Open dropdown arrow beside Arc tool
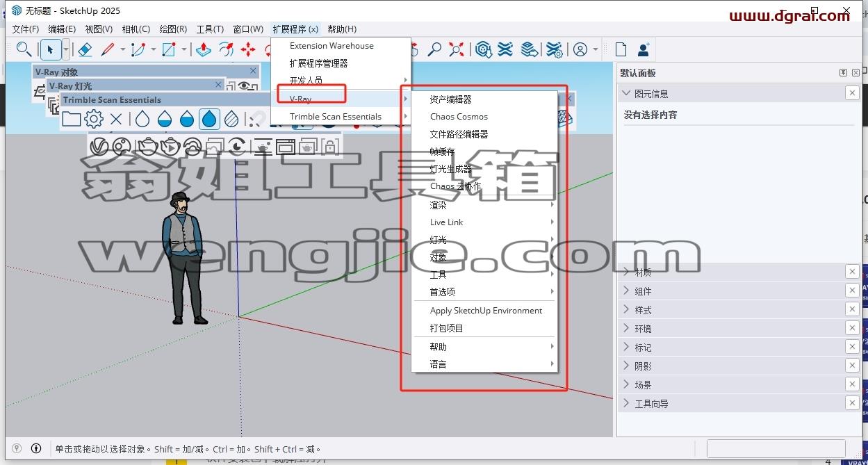The image size is (868, 465). tap(154, 49)
